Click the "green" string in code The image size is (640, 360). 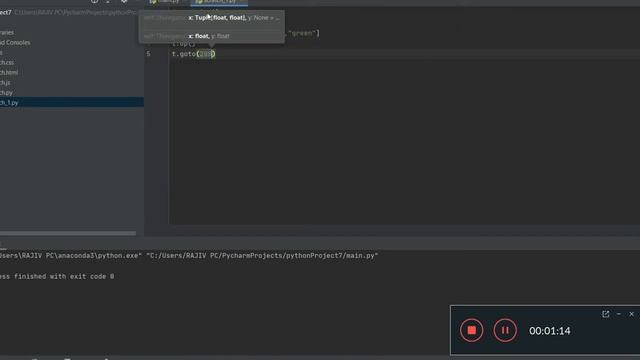(x=302, y=33)
